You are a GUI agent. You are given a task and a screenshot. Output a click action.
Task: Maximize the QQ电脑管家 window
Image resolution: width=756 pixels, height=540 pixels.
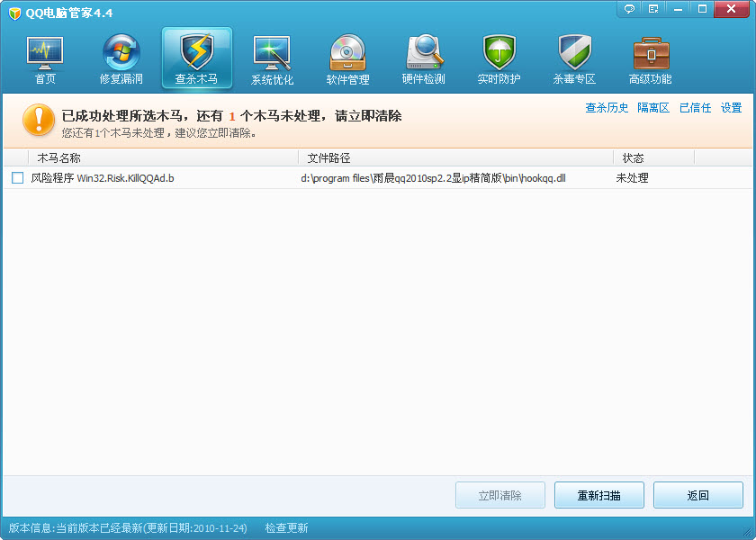703,9
